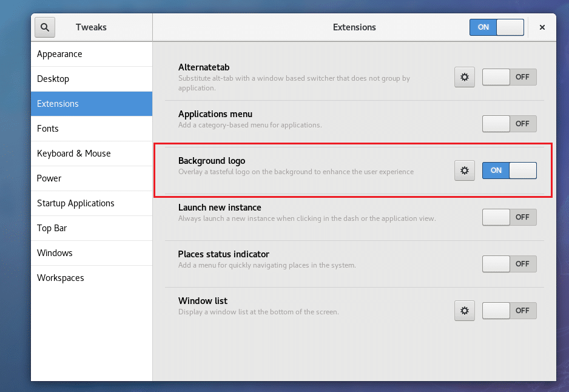Switch to the Top Bar section
This screenshot has height=392, width=569.
click(51, 228)
